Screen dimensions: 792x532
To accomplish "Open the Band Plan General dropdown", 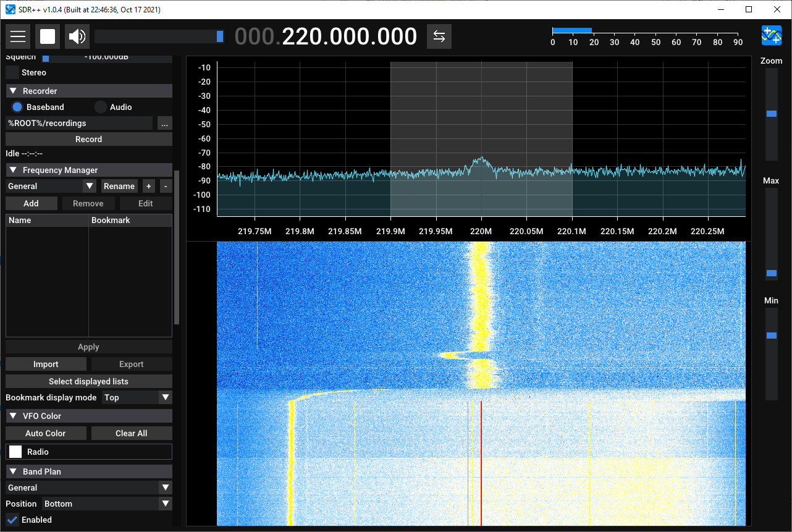I will point(89,488).
